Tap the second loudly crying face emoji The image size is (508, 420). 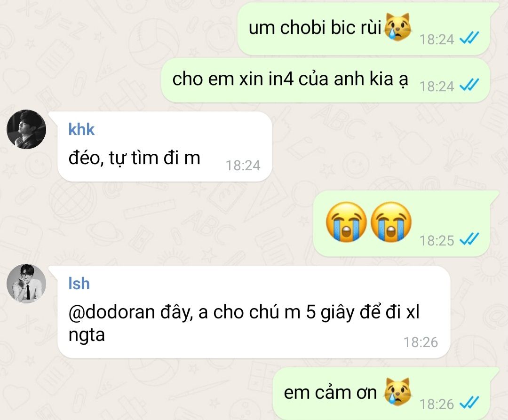pos(391,222)
